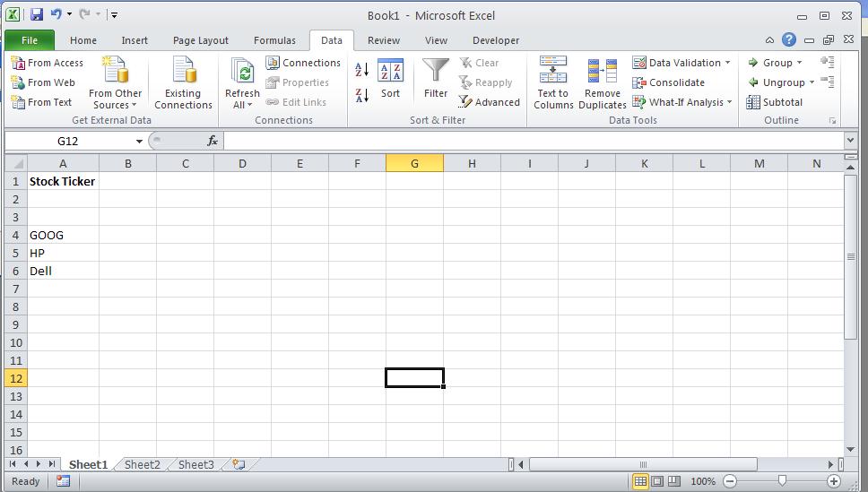Image resolution: width=868 pixels, height=492 pixels.
Task: Minimize the ribbon with the caret icon
Action: (769, 39)
